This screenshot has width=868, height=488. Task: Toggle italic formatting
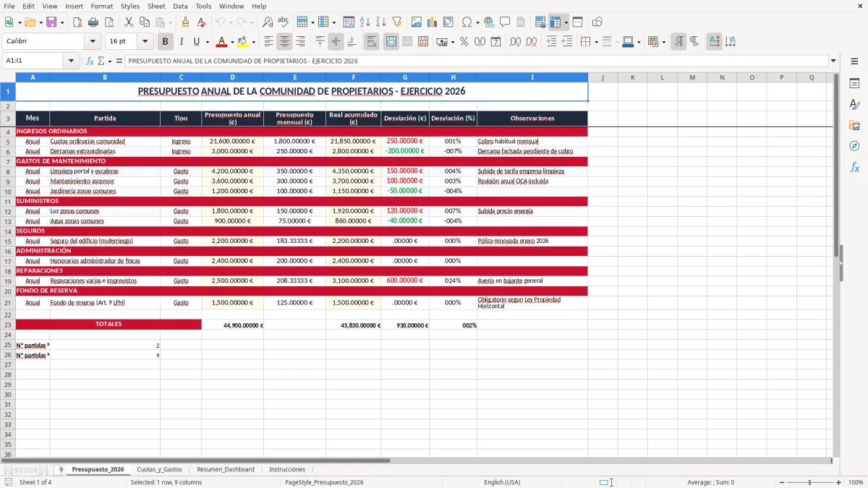click(x=182, y=42)
